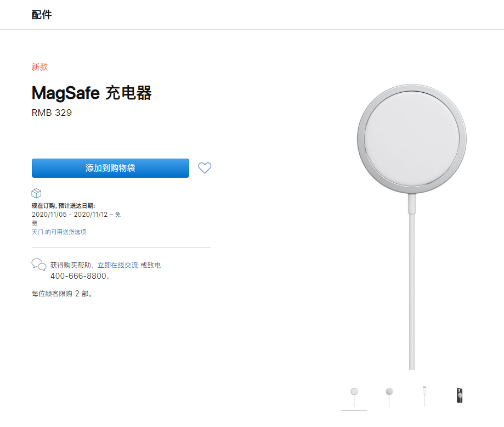504x427 pixels.
Task: Select the angled charger puck thumbnail
Action: tap(389, 392)
